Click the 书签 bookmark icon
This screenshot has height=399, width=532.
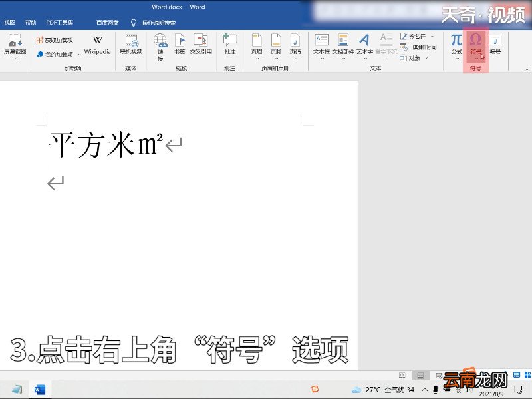[180, 41]
